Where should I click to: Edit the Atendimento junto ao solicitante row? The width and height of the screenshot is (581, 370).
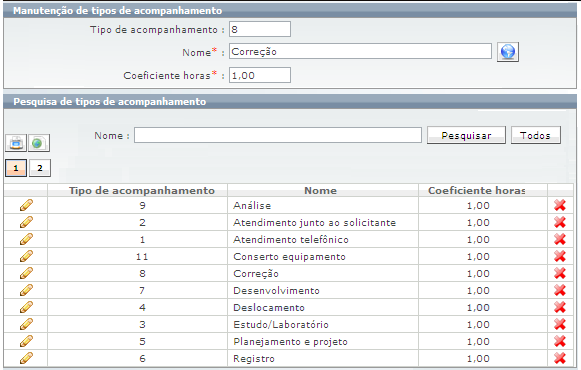click(x=26, y=222)
